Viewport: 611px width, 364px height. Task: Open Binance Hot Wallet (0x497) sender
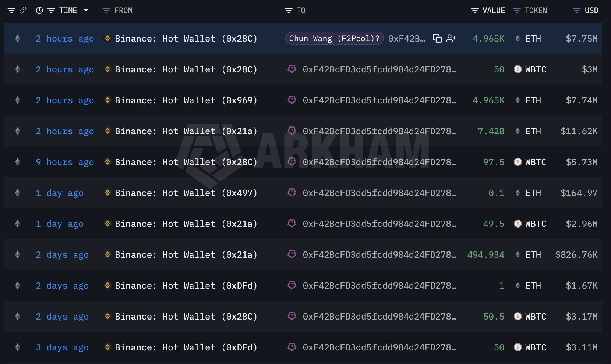(186, 193)
